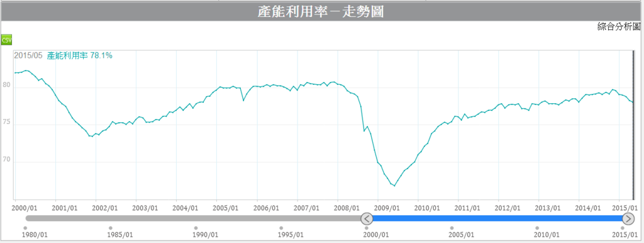The height and width of the screenshot is (243, 644).
Task: Click the 產能利用率－走勢圖 title header
Action: pos(321,11)
